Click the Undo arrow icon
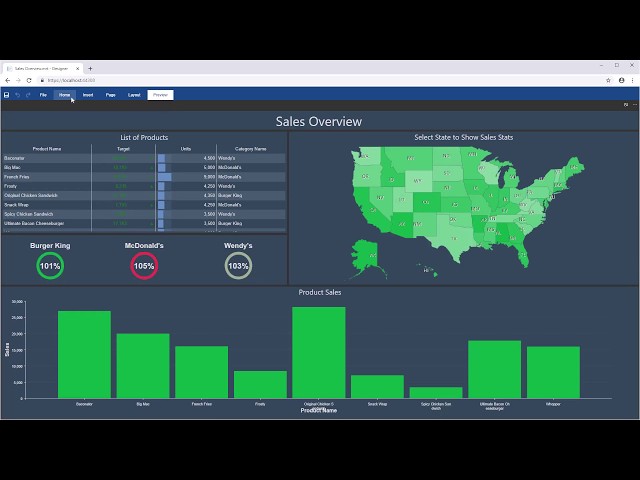The image size is (640, 480). [18, 95]
